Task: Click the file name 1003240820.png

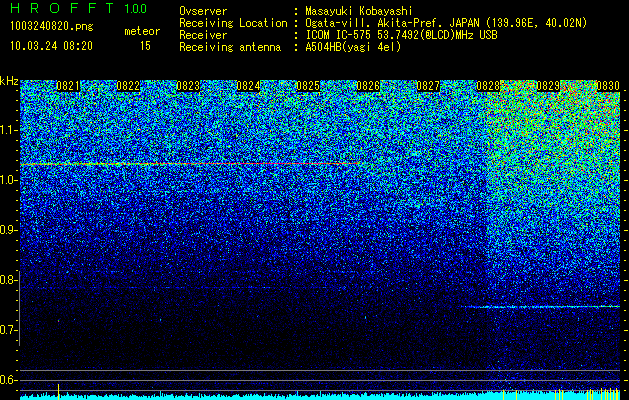Action: pos(52,26)
